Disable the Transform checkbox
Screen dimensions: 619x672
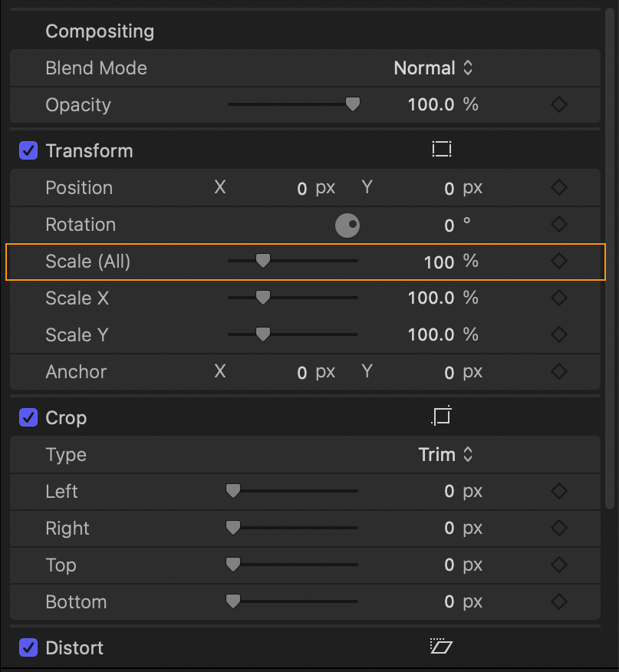pos(28,151)
